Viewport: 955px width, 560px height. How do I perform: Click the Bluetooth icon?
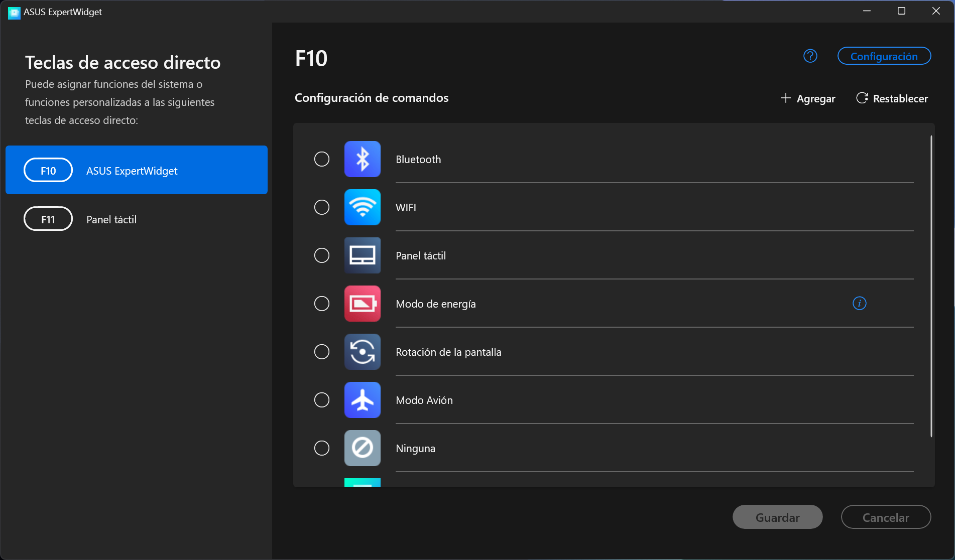coord(362,159)
